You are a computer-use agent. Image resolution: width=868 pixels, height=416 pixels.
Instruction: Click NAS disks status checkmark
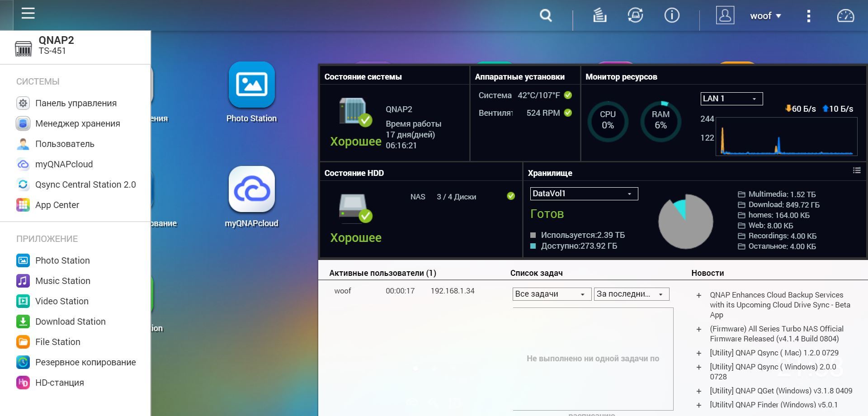pyautogui.click(x=511, y=196)
